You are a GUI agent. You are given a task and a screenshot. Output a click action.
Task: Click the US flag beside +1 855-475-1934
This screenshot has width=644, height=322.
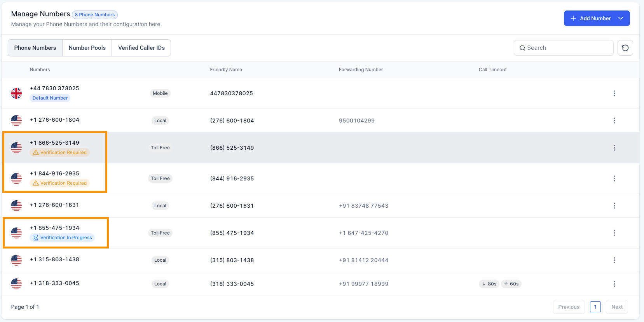[x=16, y=233]
